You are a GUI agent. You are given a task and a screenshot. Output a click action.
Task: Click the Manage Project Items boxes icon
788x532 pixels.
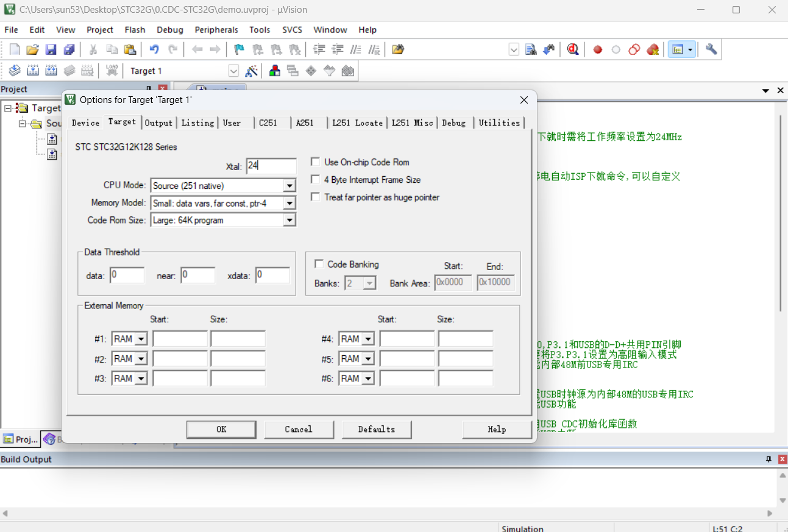[275, 71]
